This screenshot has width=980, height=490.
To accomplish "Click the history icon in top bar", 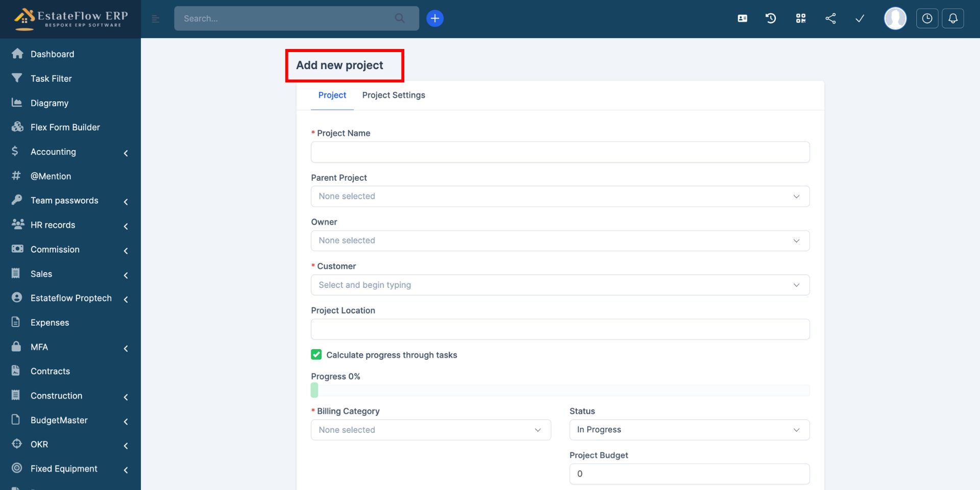I will point(771,18).
